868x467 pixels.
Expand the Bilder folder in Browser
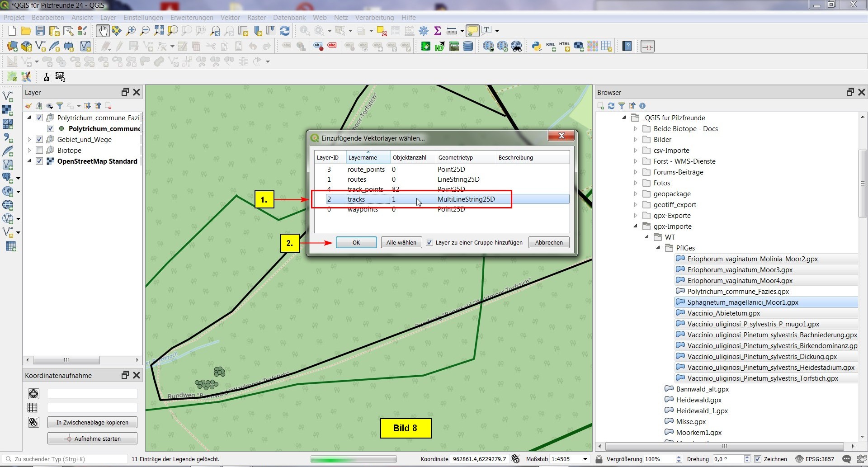pos(635,140)
